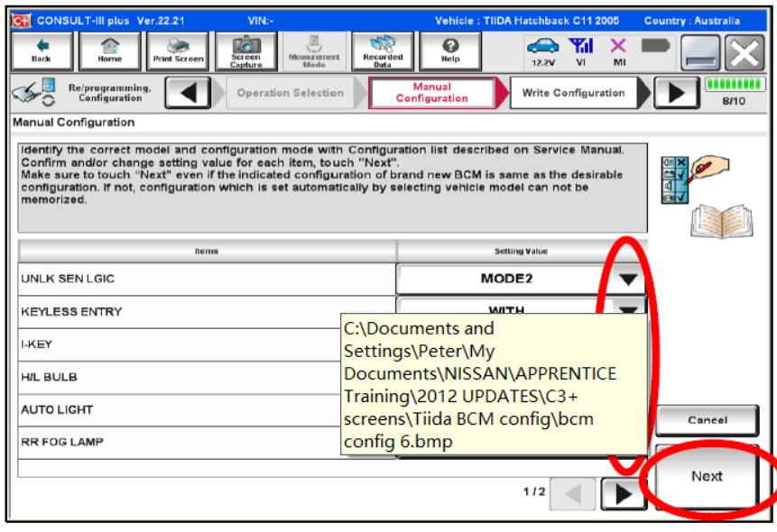Click the 1 / 2 page indicator
Viewport: 777px width, 532px height.
(534, 492)
